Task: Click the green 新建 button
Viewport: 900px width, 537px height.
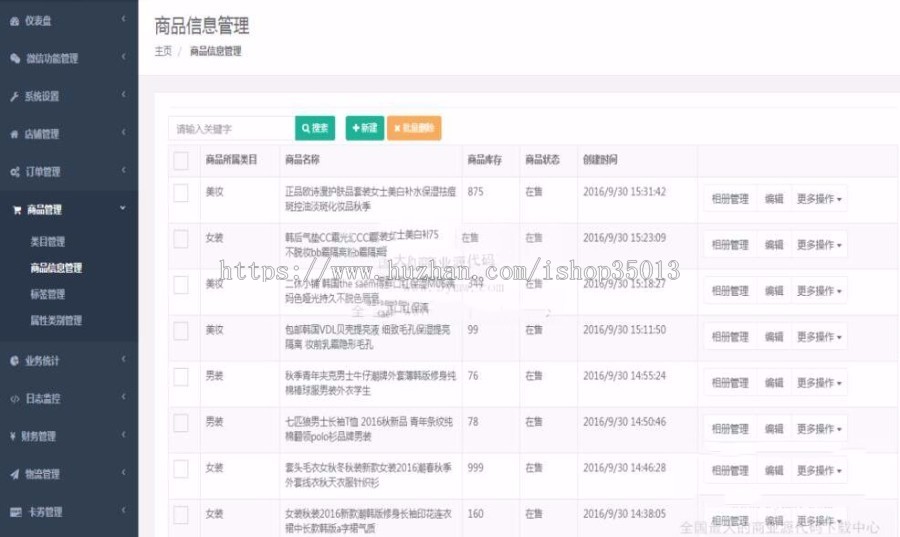Action: coord(365,128)
